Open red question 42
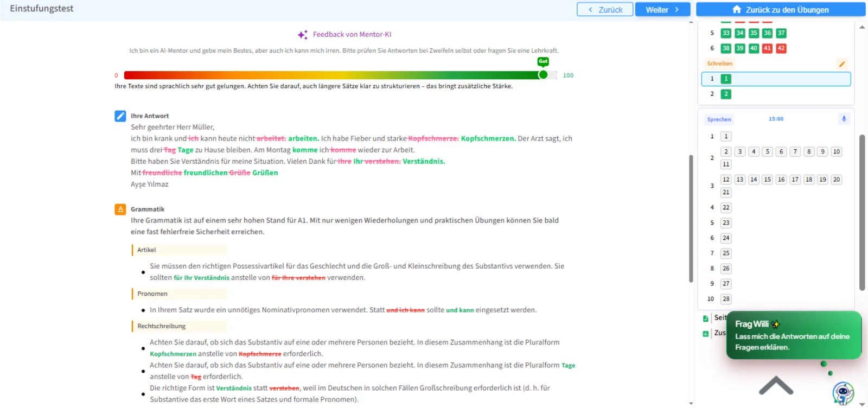The image size is (868, 408). (x=781, y=48)
